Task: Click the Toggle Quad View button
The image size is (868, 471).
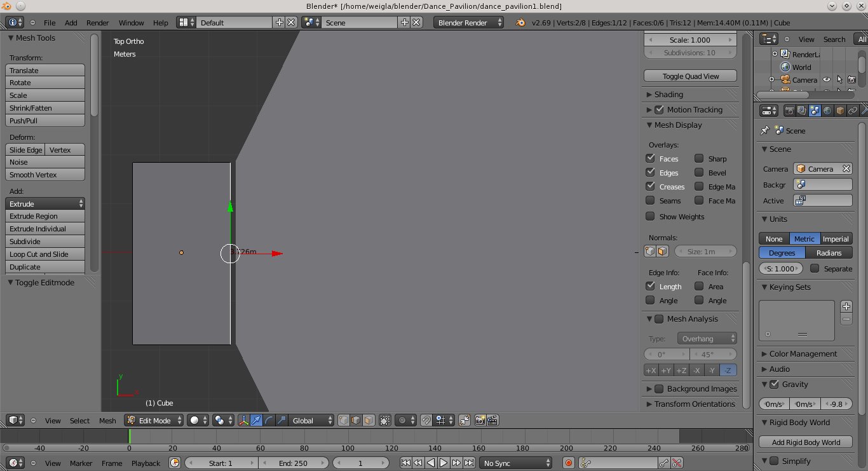Action: click(x=690, y=75)
